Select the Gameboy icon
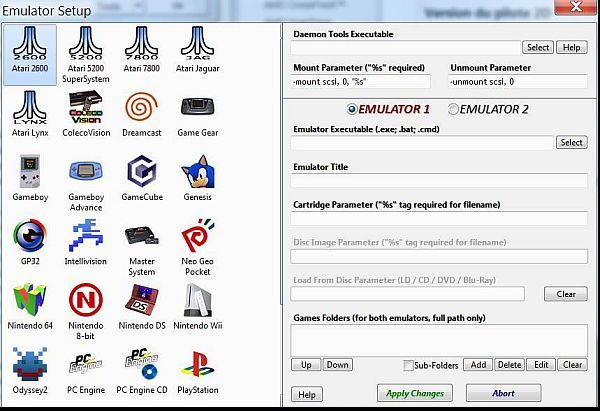This screenshot has width=600, height=411. click(x=30, y=171)
